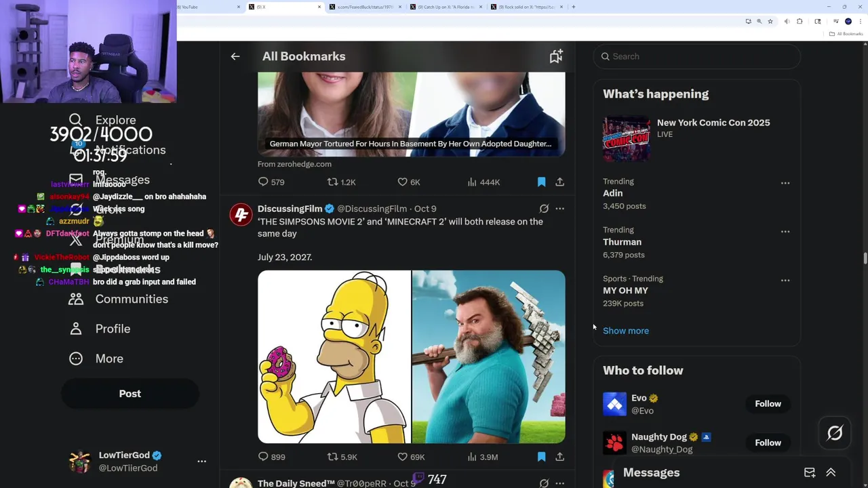Follow the Evo account

tap(768, 404)
